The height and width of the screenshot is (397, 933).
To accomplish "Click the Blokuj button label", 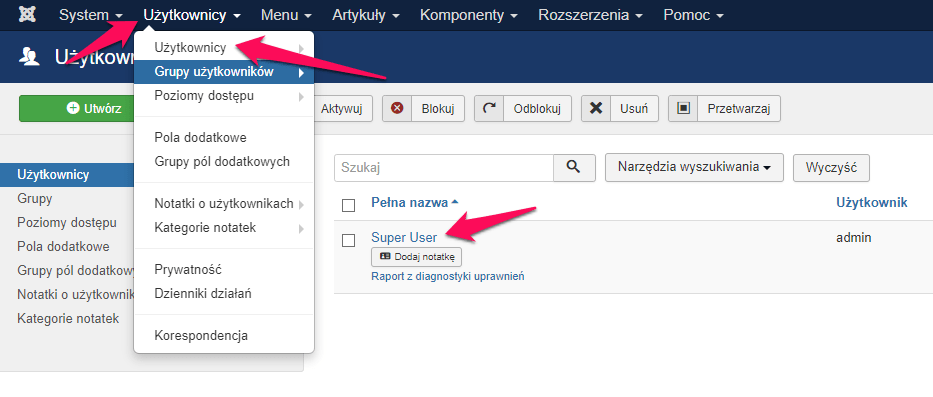I will pos(438,109).
